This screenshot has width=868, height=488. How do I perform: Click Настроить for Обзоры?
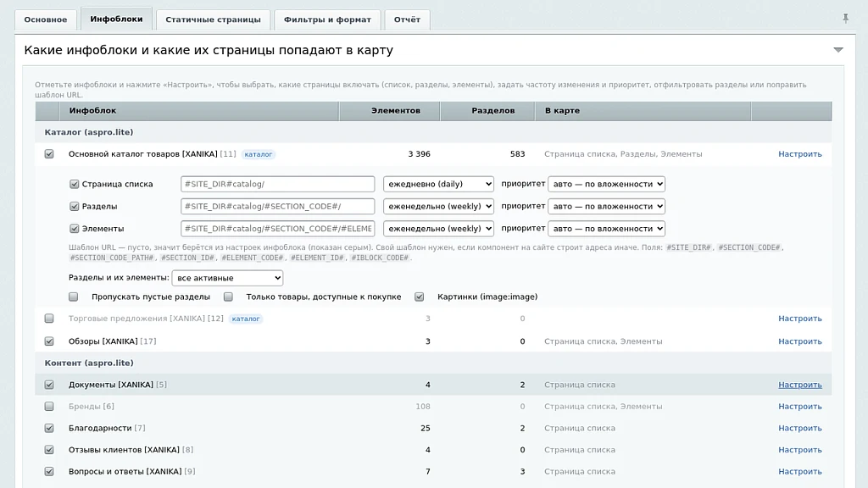[x=800, y=341]
